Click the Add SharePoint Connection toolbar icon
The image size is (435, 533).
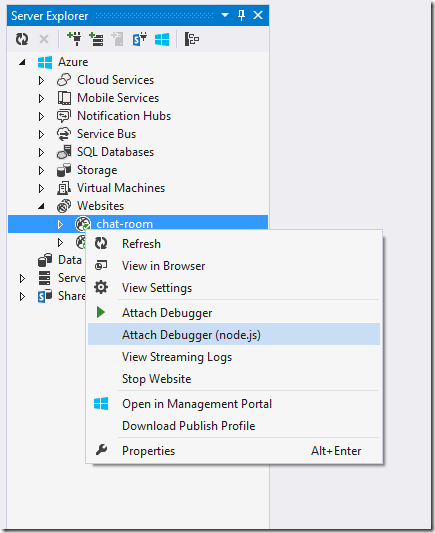click(x=140, y=39)
